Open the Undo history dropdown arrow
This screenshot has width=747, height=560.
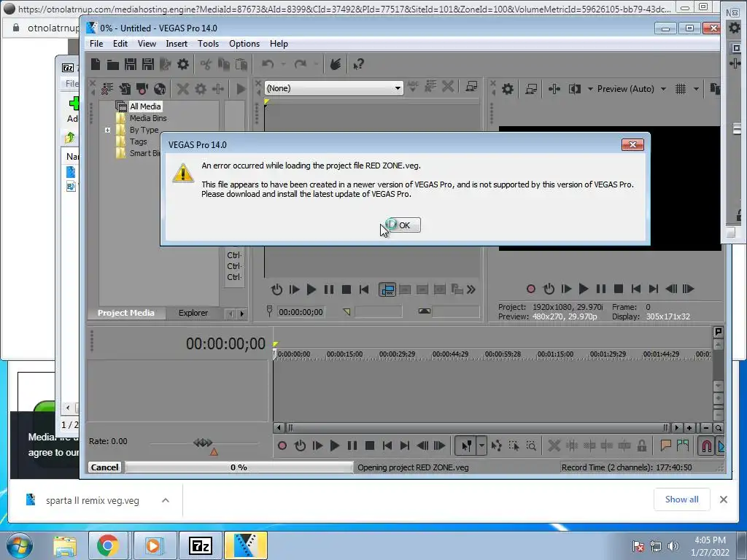point(284,64)
